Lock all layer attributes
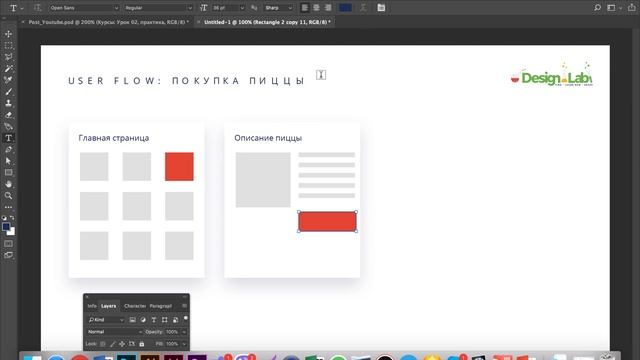 point(142,344)
